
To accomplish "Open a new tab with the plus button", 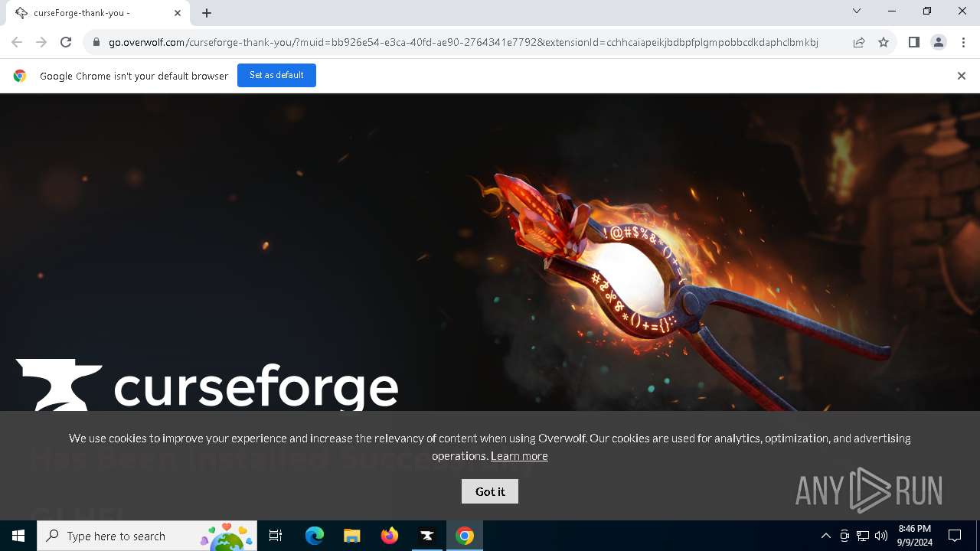I will click(207, 13).
